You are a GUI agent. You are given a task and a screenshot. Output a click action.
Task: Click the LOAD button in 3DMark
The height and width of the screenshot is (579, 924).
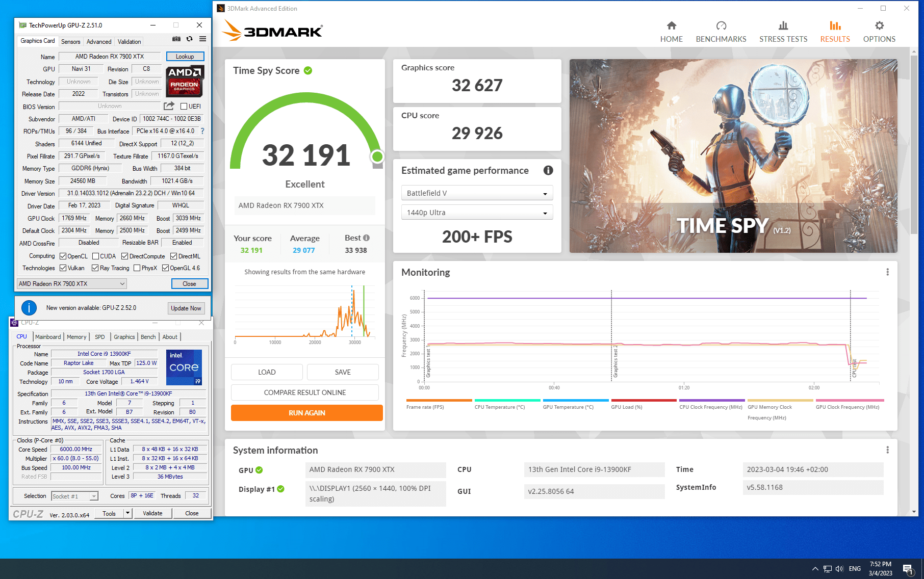pos(267,372)
